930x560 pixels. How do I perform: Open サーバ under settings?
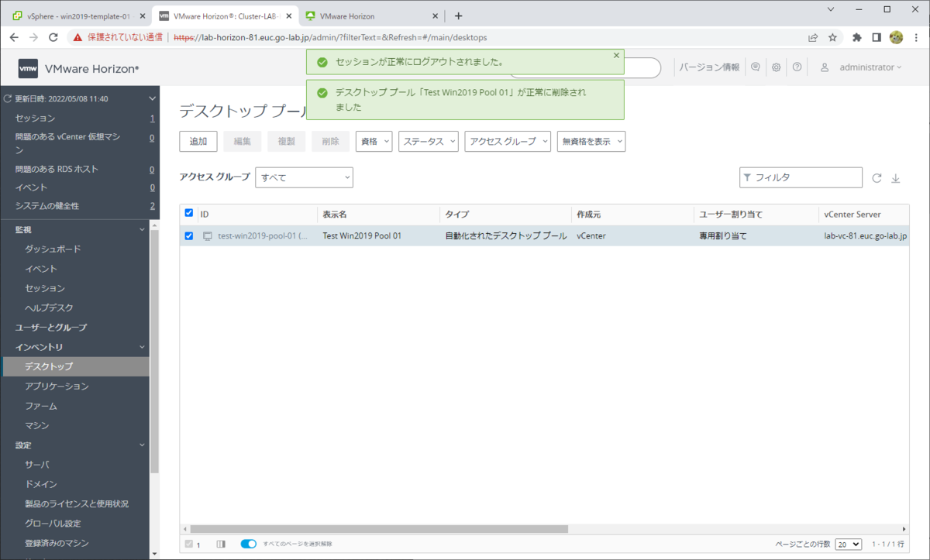(x=37, y=464)
